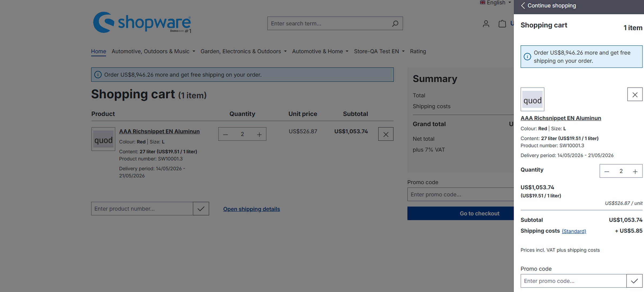Click Go to checkout button
The height and width of the screenshot is (292, 644).
tap(460, 214)
